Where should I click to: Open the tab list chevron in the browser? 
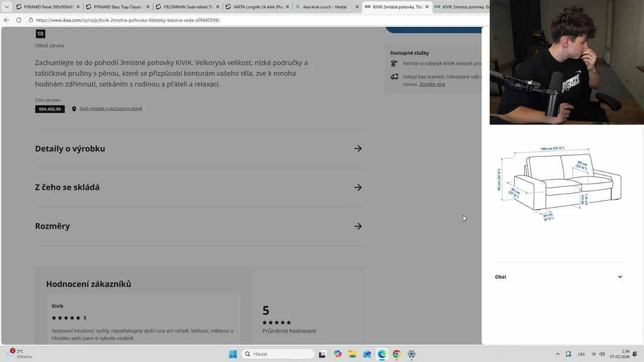[x=7, y=7]
